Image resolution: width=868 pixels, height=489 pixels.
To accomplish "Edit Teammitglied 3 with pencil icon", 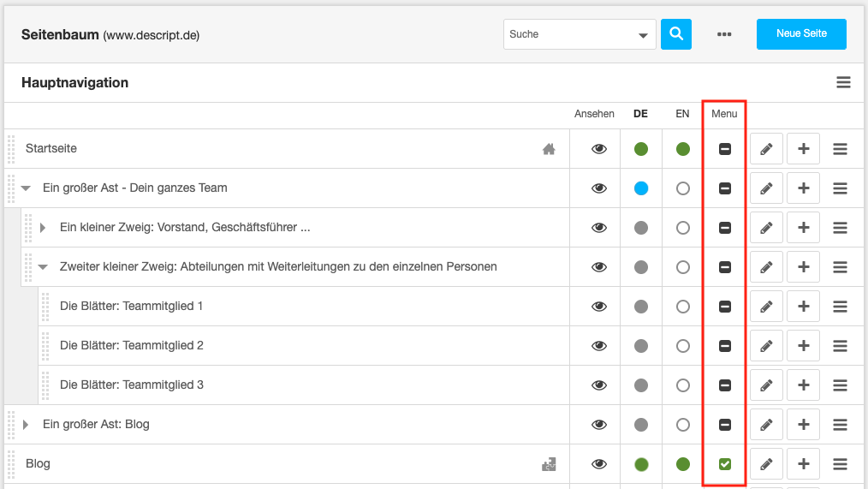I will [766, 385].
